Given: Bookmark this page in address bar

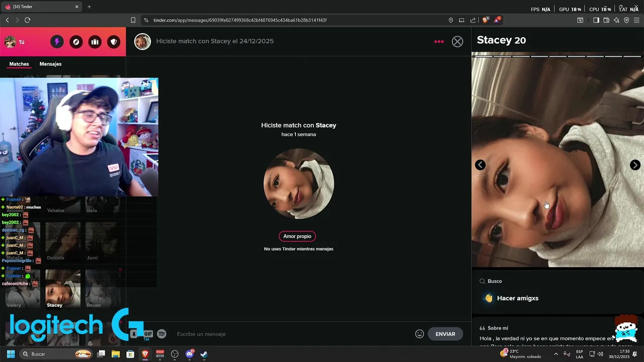Looking at the screenshot, I should click(133, 20).
